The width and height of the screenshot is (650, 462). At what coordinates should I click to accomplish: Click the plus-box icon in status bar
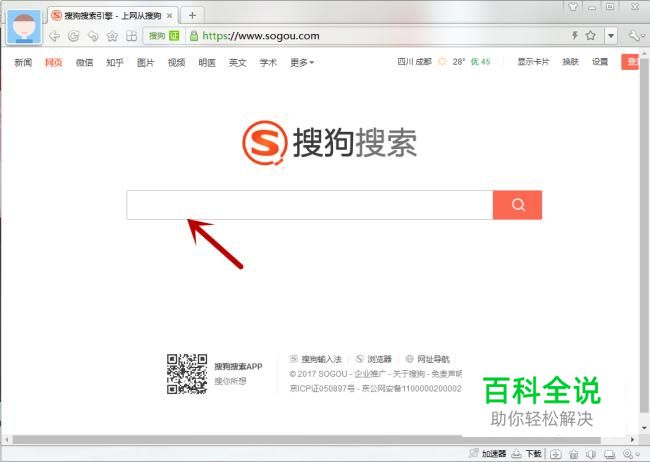pos(556,454)
